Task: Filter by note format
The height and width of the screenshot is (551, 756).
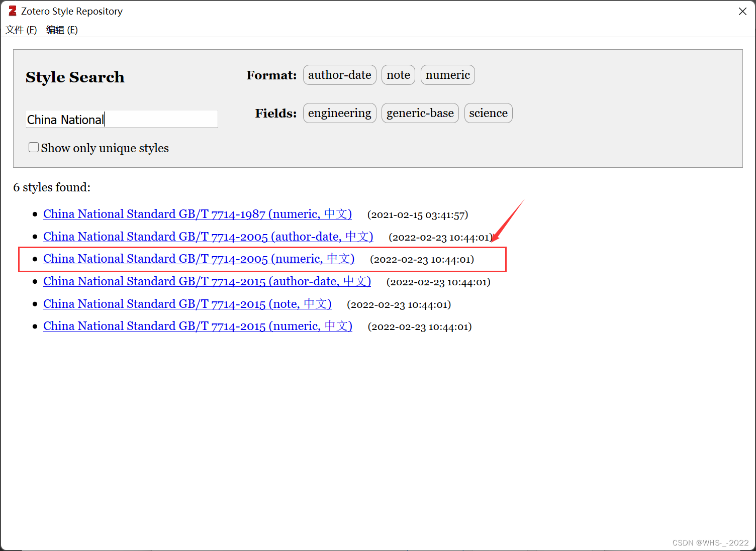Action: tap(398, 75)
